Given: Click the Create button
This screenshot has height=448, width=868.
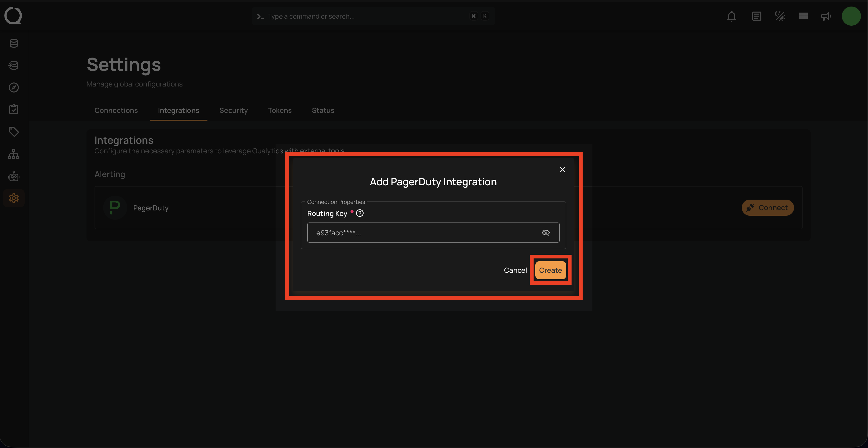Looking at the screenshot, I should tap(550, 270).
